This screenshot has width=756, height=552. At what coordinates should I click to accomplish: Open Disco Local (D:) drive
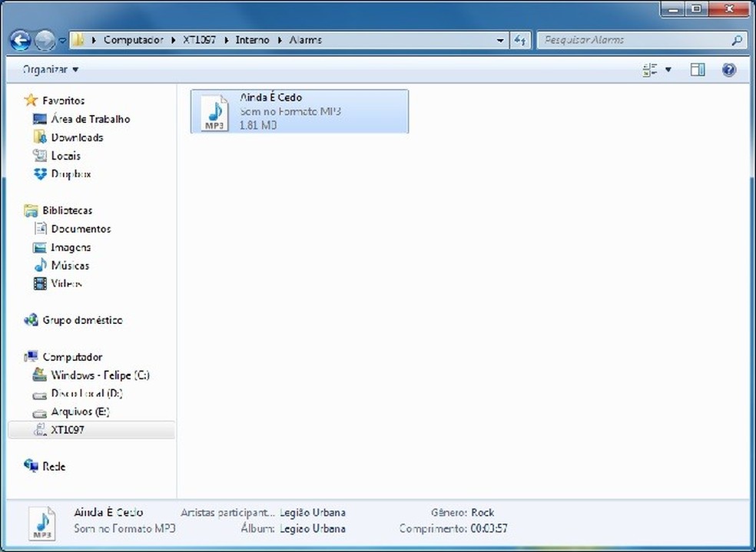click(x=87, y=394)
